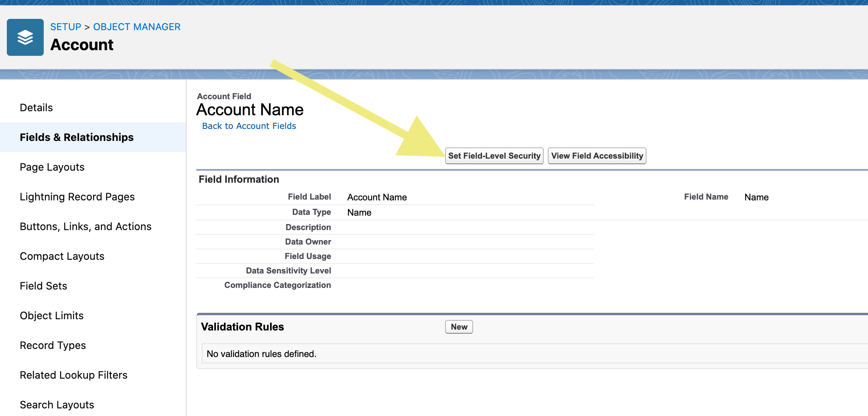The height and width of the screenshot is (416, 868).
Task: Open Buttons, Links, and Actions
Action: point(85,226)
